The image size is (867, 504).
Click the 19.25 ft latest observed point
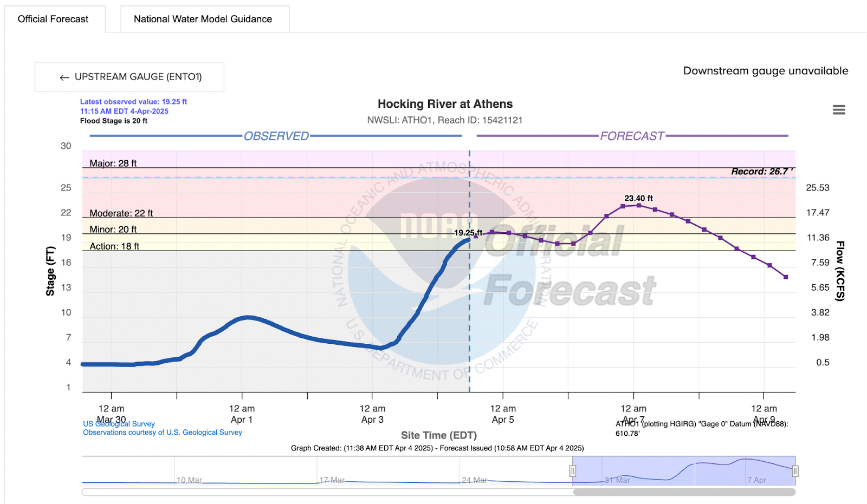[469, 239]
